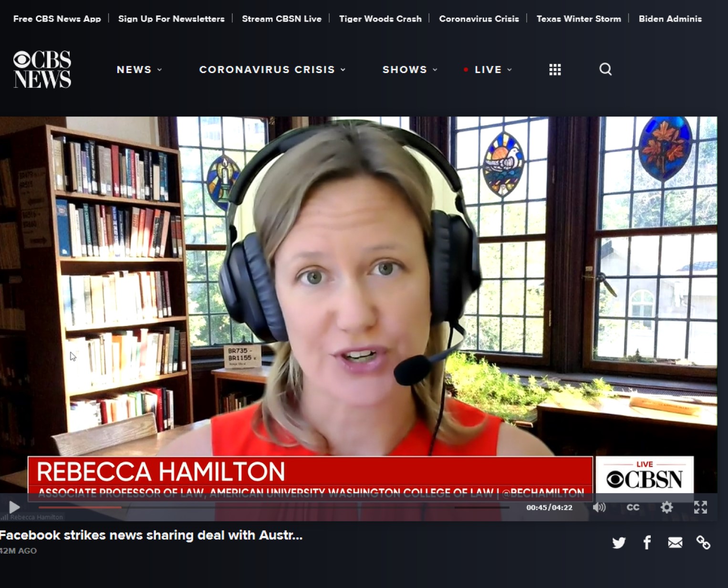Click the CBS News logo
The width and height of the screenshot is (728, 588).
42,70
